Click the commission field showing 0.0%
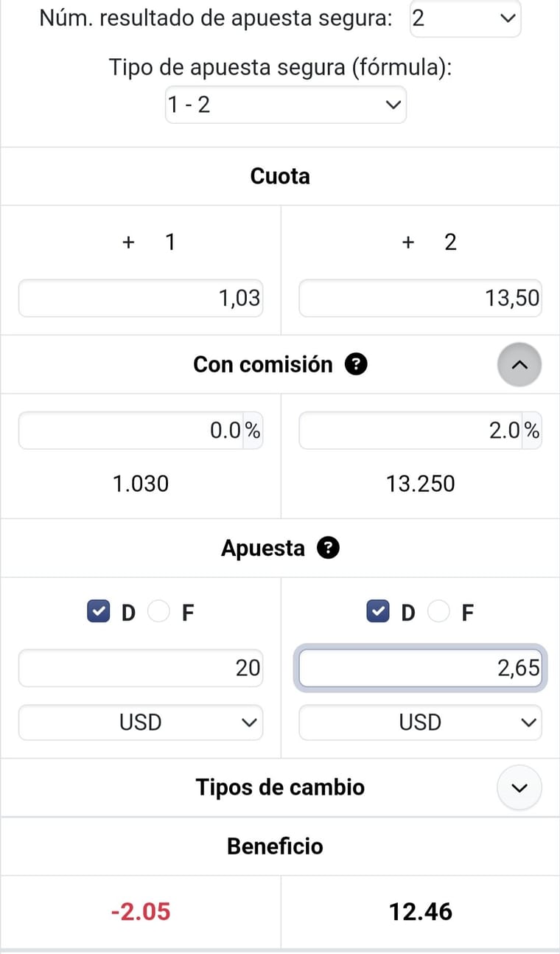Viewport: 560px width, 954px height. pos(140,431)
